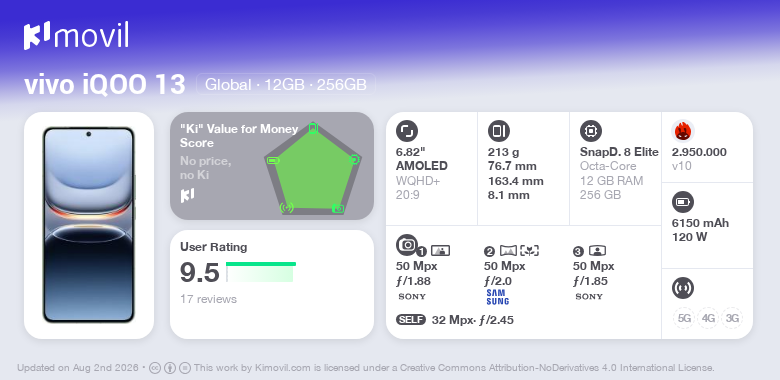This screenshot has height=380, width=780.
Task: Click the main camera icon
Action: click(407, 244)
